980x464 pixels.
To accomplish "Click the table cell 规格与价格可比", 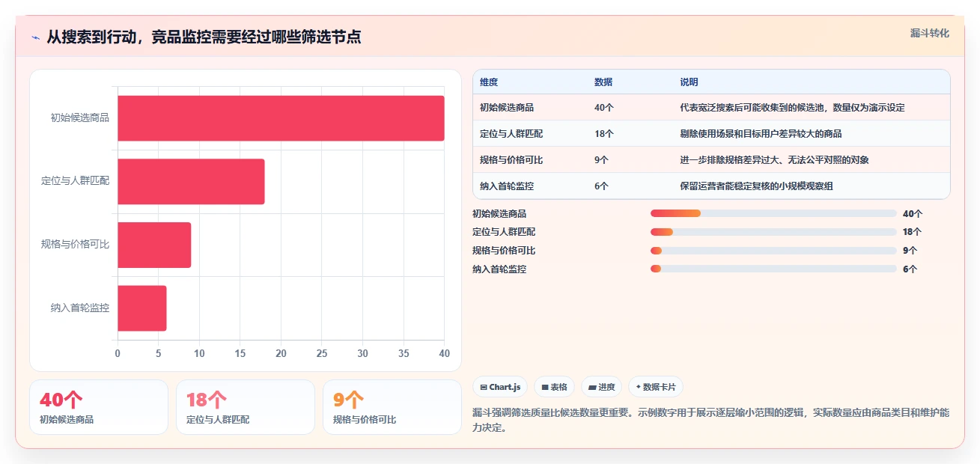I will click(x=511, y=160).
